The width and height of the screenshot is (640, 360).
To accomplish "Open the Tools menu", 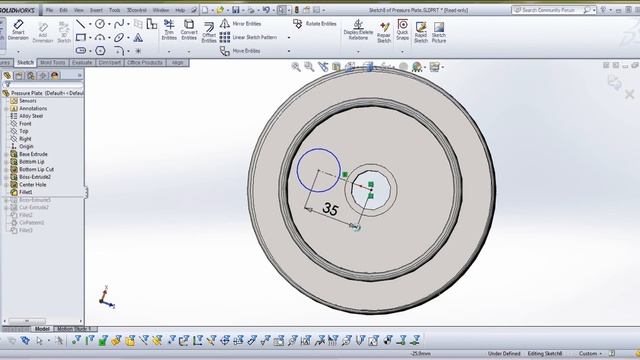I will point(114,10).
